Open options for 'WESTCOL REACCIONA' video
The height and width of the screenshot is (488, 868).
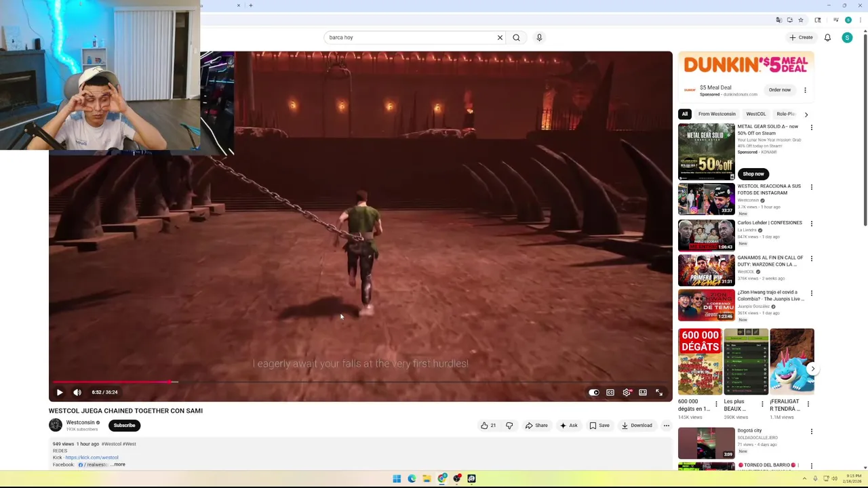811,187
